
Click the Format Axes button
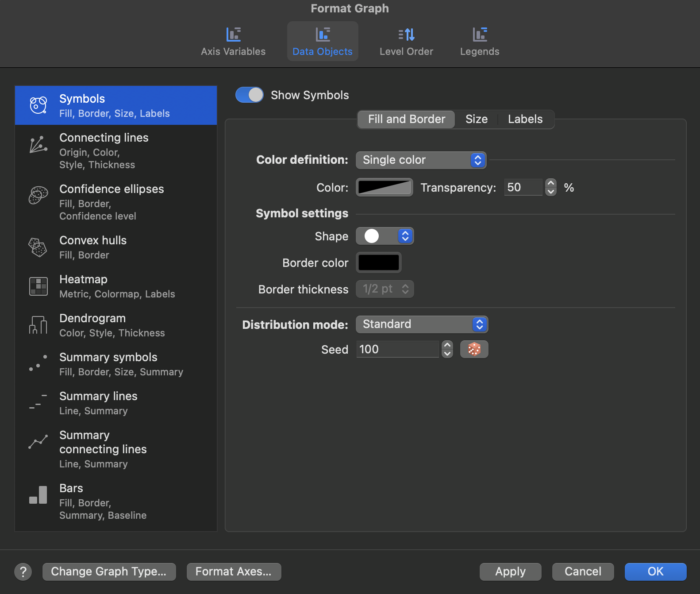click(234, 572)
